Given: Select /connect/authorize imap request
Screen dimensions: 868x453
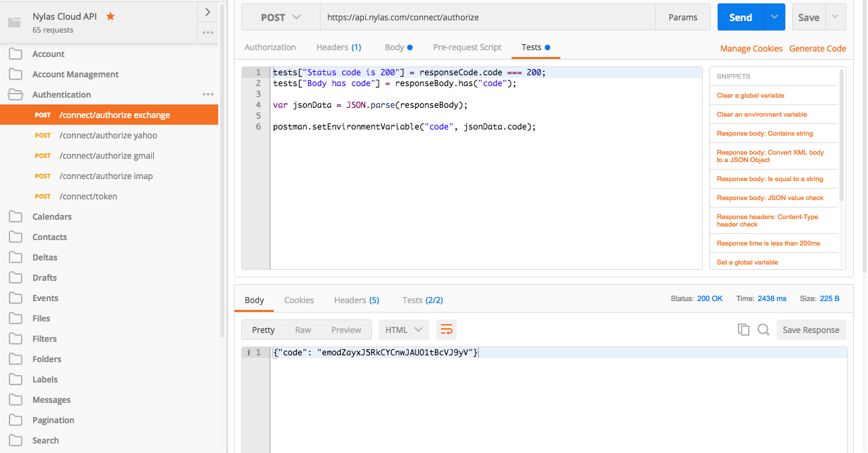Looking at the screenshot, I should 109,176.
